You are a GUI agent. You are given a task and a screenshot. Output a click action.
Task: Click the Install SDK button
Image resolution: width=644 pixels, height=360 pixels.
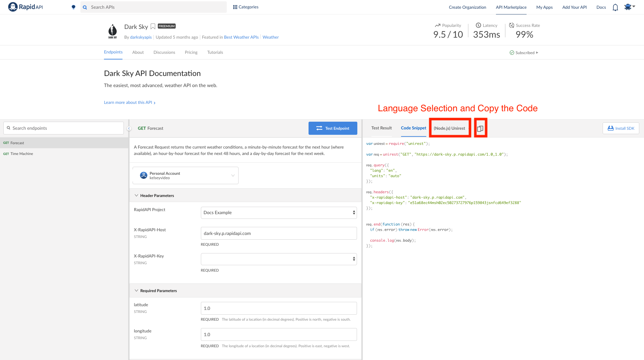(621, 128)
